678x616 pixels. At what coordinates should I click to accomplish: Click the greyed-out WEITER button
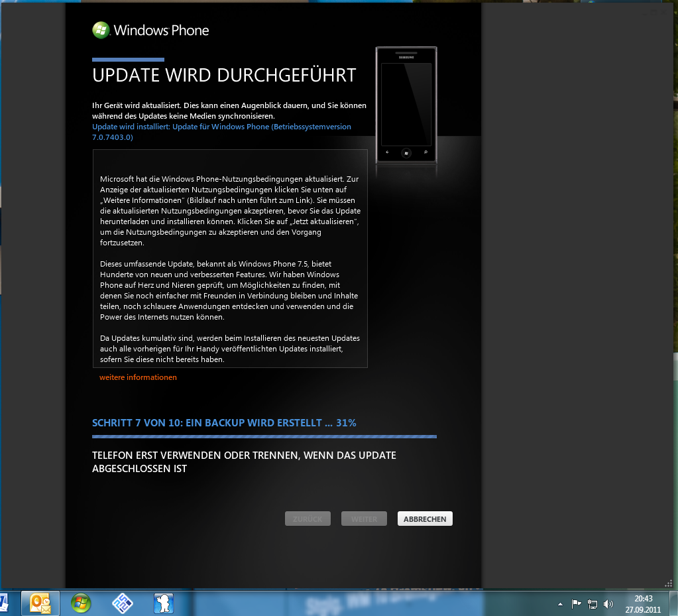pyautogui.click(x=364, y=519)
